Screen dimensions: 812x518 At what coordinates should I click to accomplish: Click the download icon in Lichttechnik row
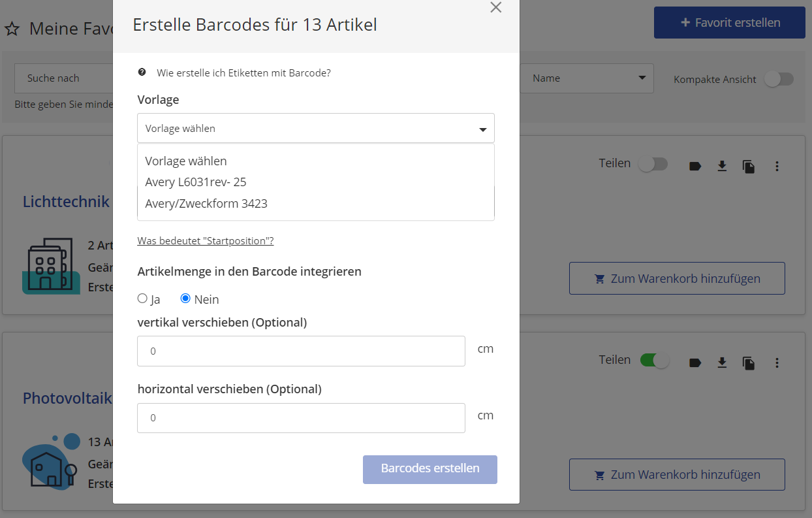coord(722,167)
